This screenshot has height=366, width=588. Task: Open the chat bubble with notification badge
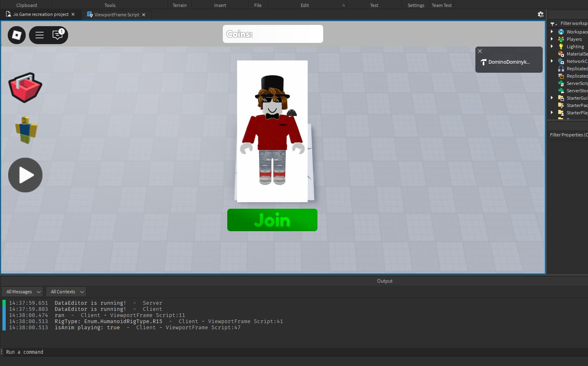point(57,36)
